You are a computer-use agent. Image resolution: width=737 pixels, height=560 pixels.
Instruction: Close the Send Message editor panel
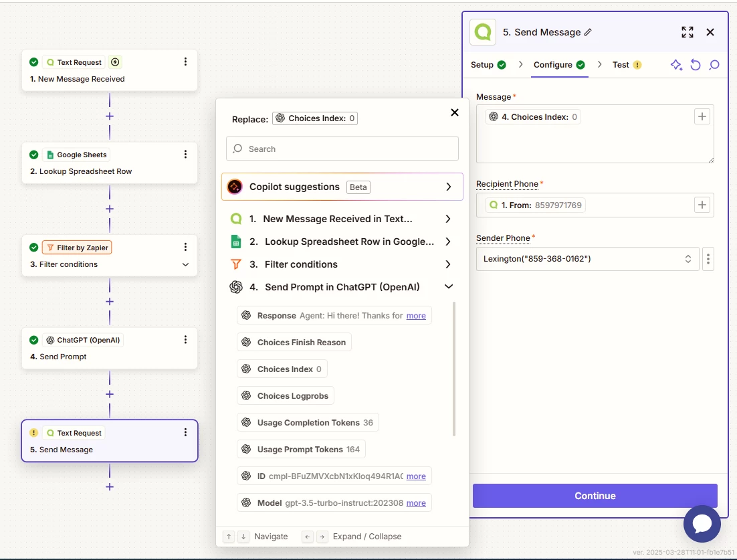click(x=710, y=32)
